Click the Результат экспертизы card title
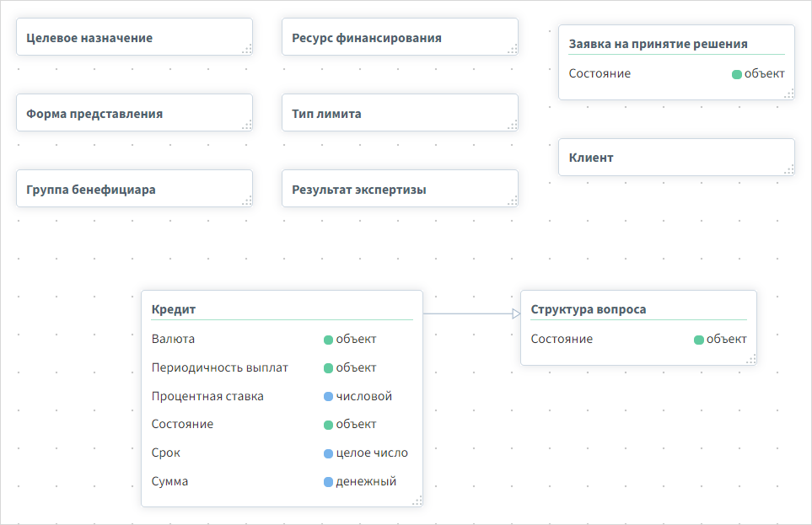 (x=359, y=190)
